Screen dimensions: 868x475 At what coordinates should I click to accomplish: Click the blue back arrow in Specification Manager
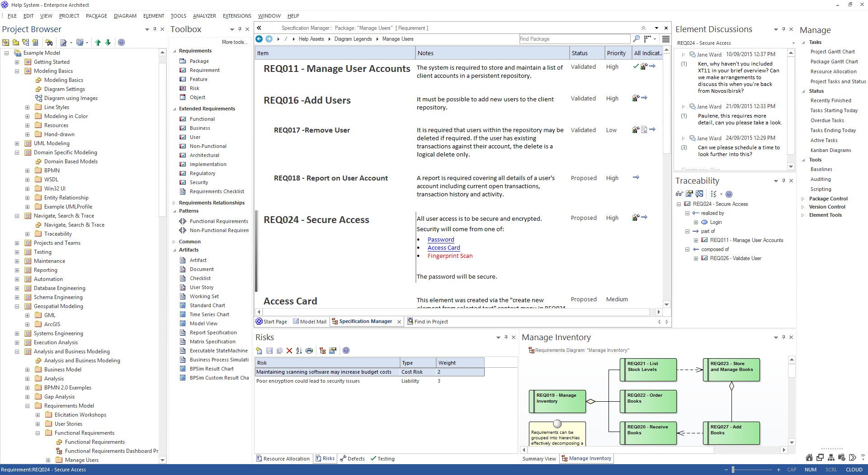259,39
